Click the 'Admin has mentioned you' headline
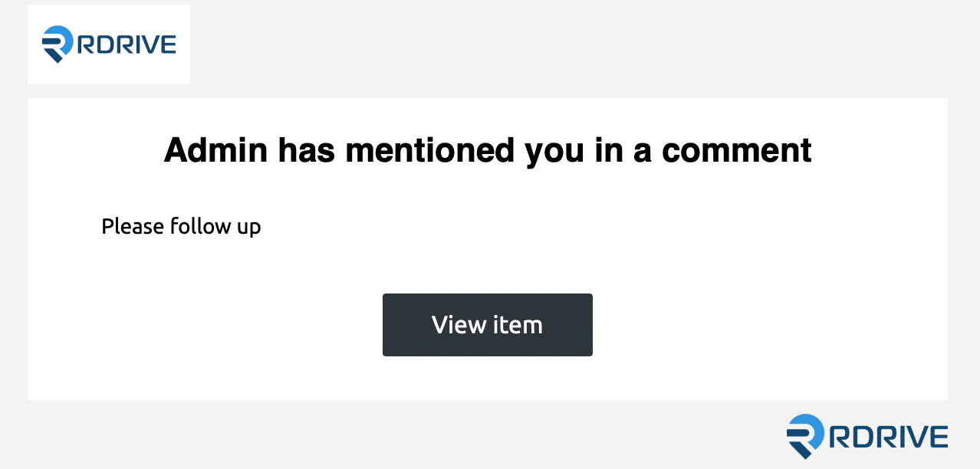 [488, 150]
